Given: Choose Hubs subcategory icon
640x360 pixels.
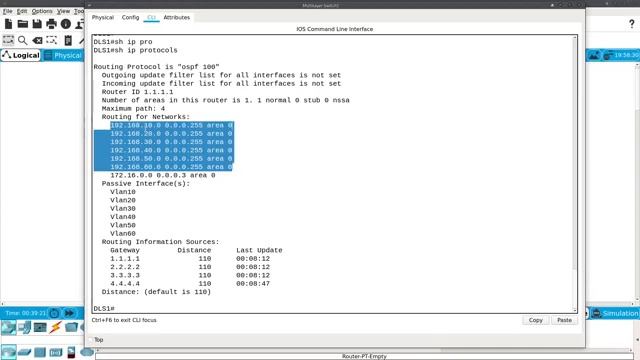Looking at the screenshot, I should tap(40, 352).
